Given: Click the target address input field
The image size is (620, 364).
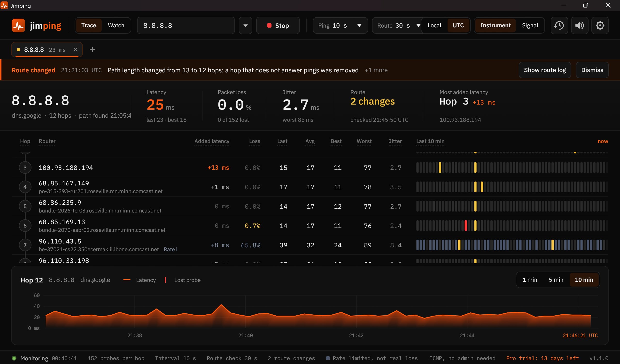Looking at the screenshot, I should 186,25.
